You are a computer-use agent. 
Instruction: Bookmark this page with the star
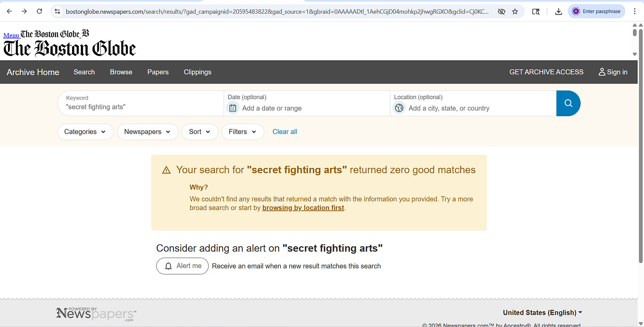click(515, 11)
